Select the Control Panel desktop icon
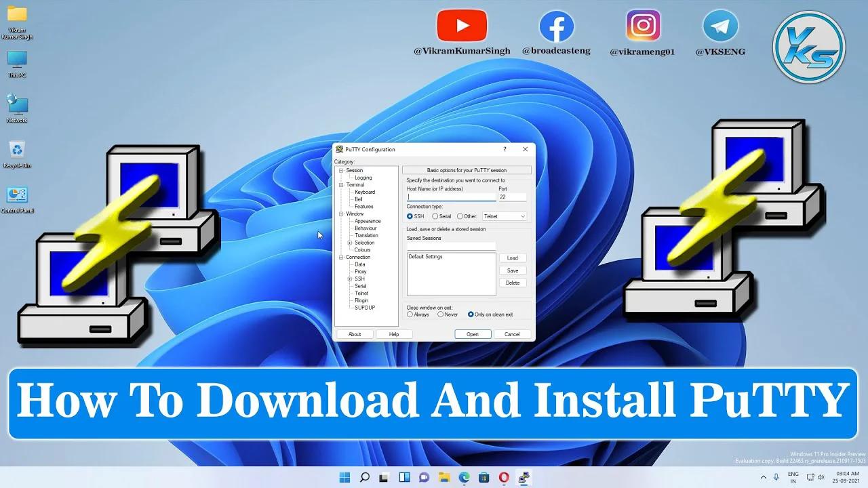This screenshot has height=488, width=868. pos(17,199)
